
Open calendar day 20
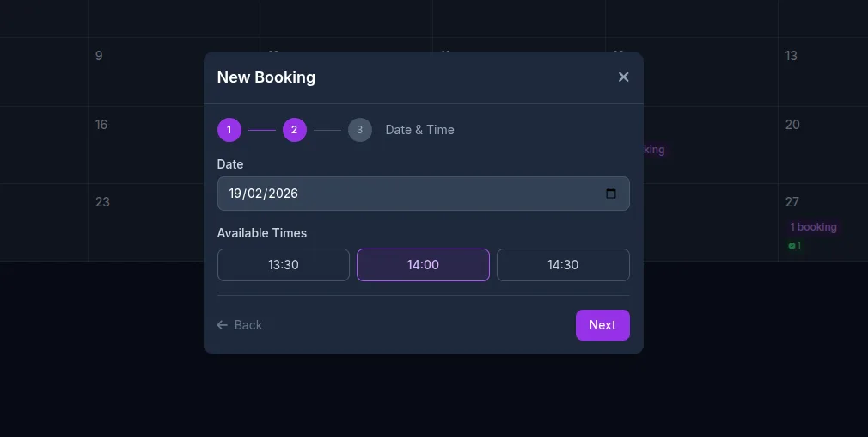[x=792, y=125]
